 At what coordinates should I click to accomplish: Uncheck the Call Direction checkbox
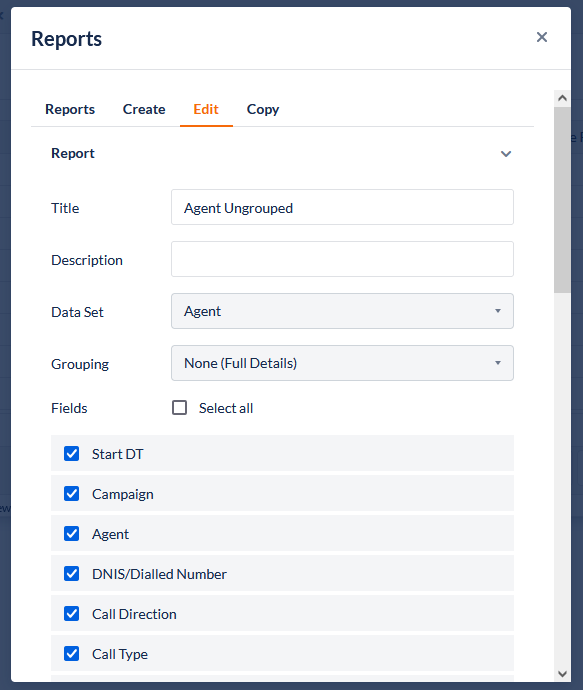pos(71,614)
